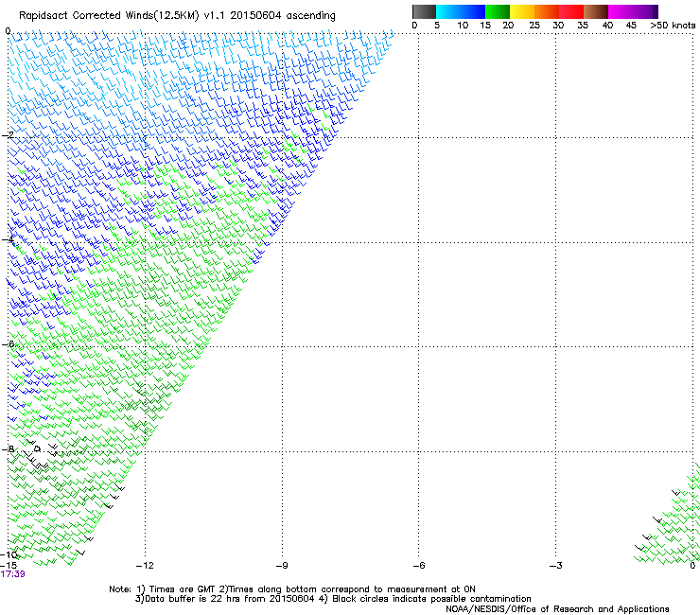Click the purple 17:39 time stamp
This screenshot has height=615, width=700.
(12, 574)
